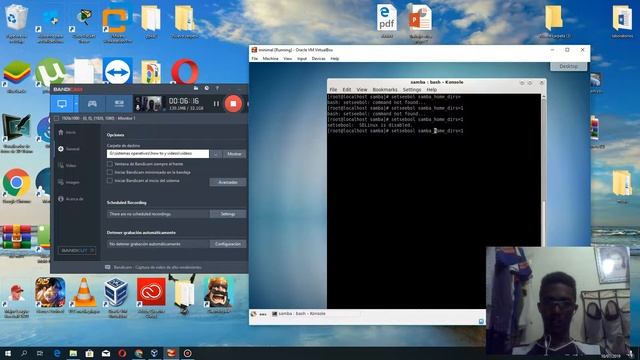The width and height of the screenshot is (640, 360).
Task: Open Input menu in VirtualBox window
Action: 302,59
